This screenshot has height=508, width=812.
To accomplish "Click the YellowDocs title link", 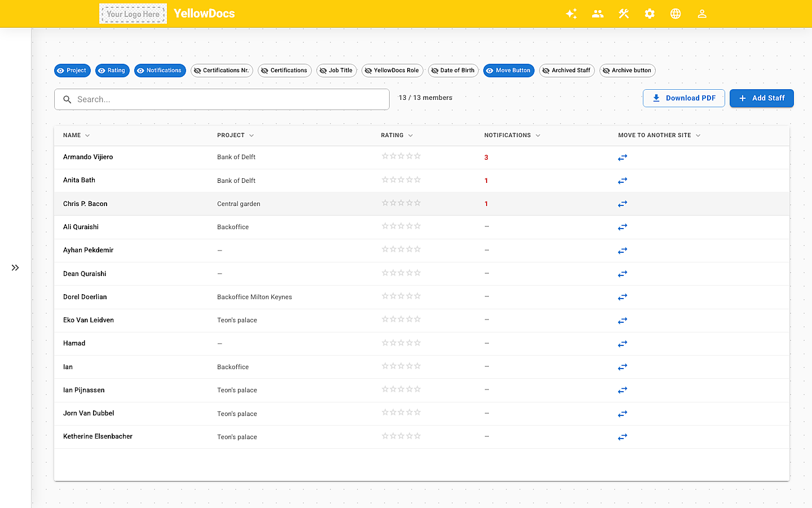I will click(x=204, y=14).
